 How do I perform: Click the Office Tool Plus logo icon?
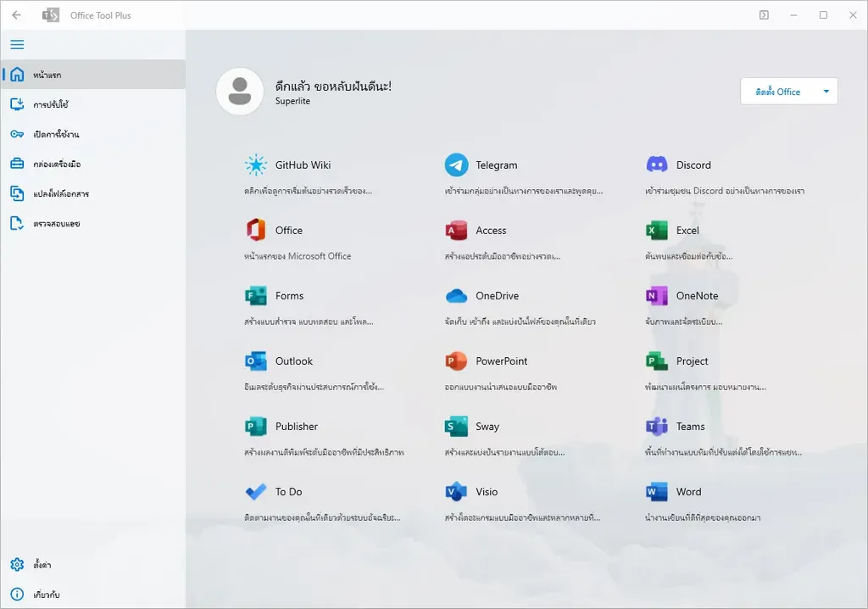[x=51, y=15]
